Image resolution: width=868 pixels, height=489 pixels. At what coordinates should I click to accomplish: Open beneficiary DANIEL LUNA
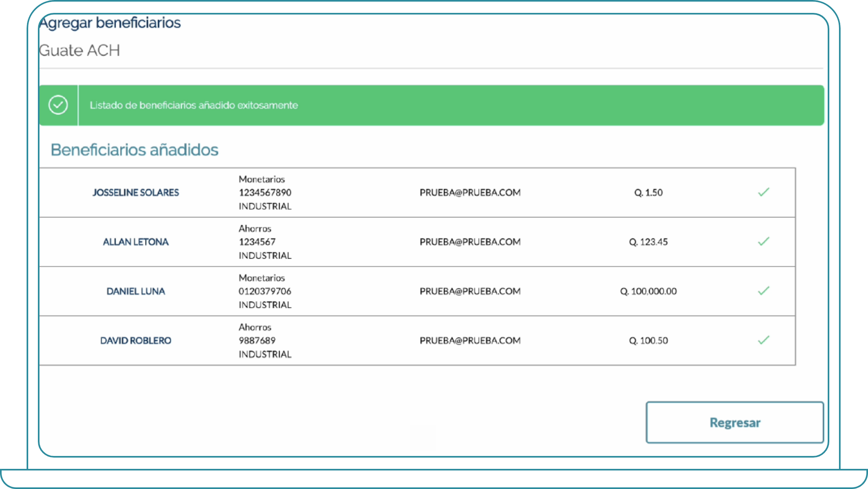pos(136,291)
